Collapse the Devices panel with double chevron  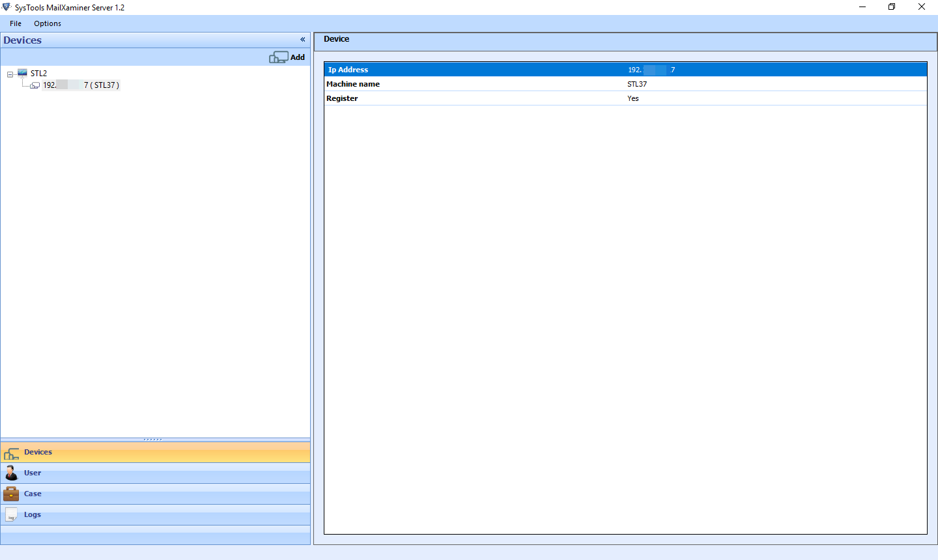pos(302,40)
